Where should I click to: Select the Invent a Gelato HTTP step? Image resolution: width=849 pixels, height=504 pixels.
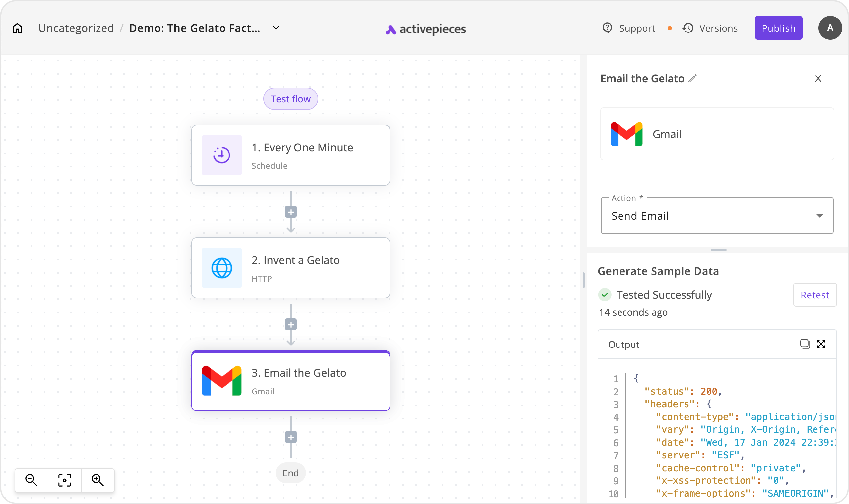291,268
